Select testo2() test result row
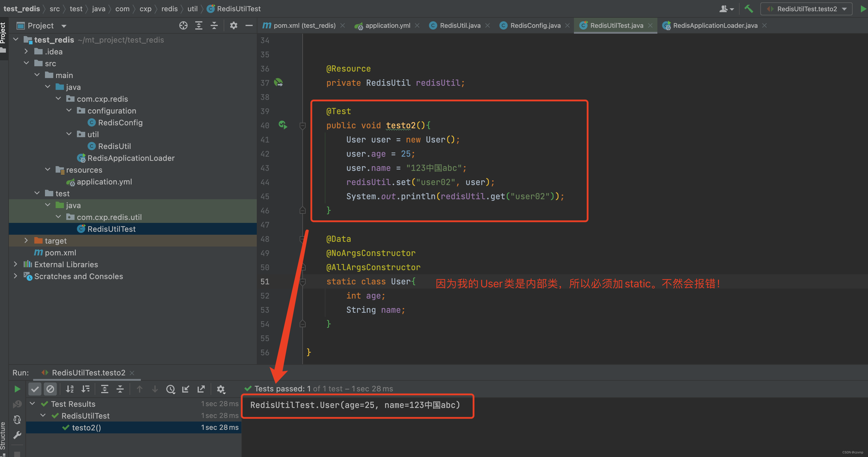Image resolution: width=868 pixels, height=457 pixels. click(x=133, y=427)
